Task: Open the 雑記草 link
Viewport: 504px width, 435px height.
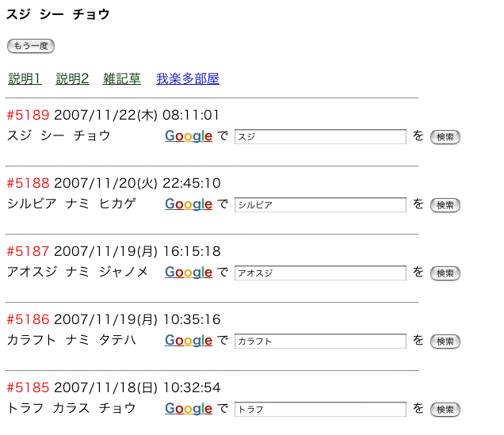Action: [x=122, y=78]
